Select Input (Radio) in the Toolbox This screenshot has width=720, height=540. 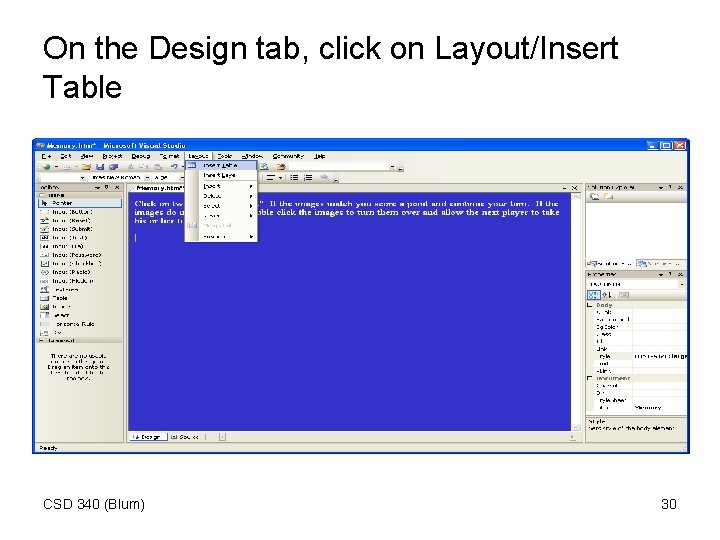pos(80,272)
